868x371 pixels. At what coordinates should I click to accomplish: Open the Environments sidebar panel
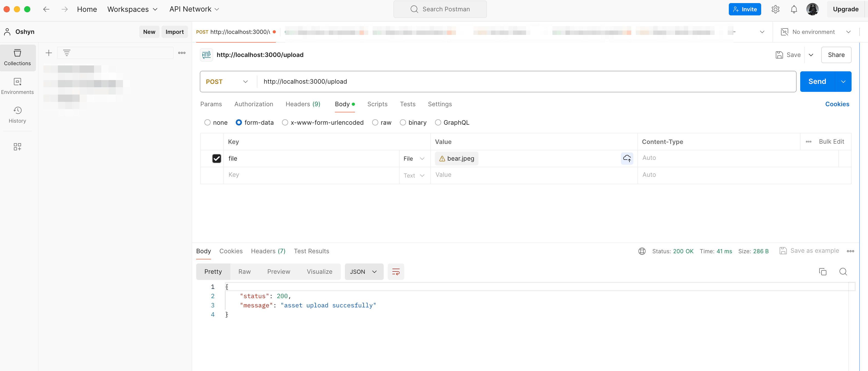click(17, 86)
